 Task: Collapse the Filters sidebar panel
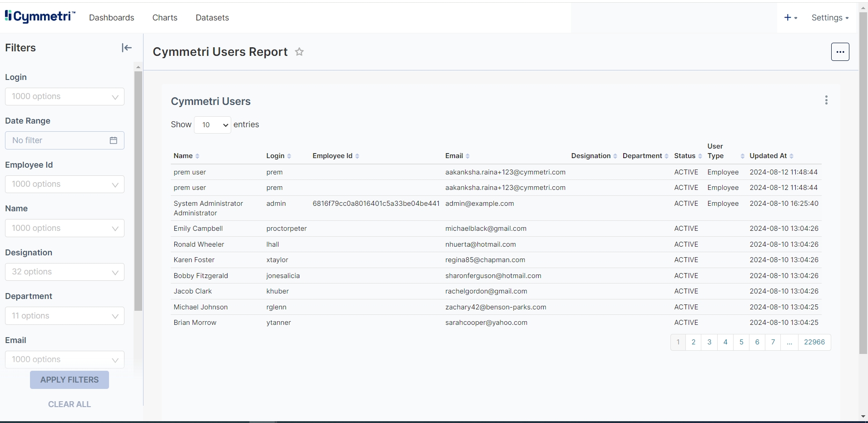click(127, 48)
